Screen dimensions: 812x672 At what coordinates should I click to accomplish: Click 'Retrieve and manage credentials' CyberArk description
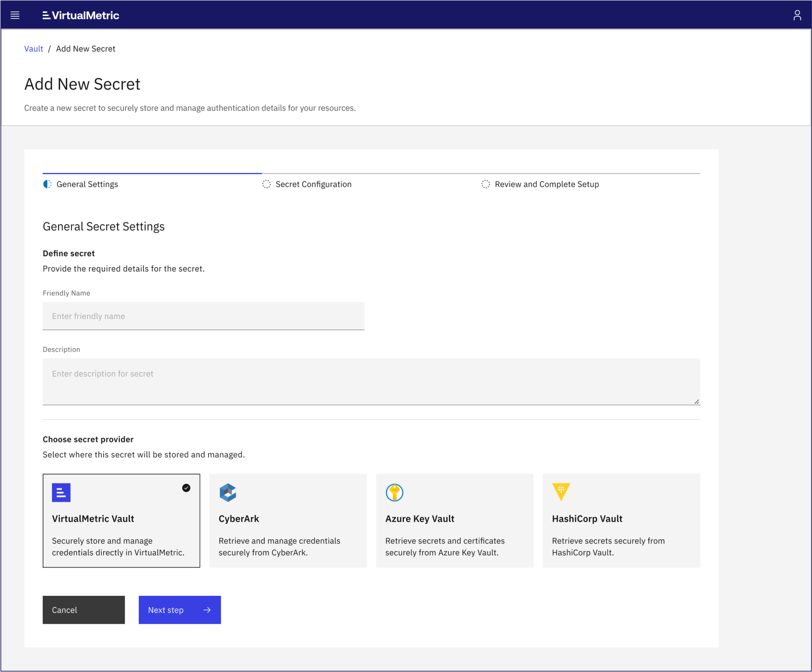coord(279,546)
